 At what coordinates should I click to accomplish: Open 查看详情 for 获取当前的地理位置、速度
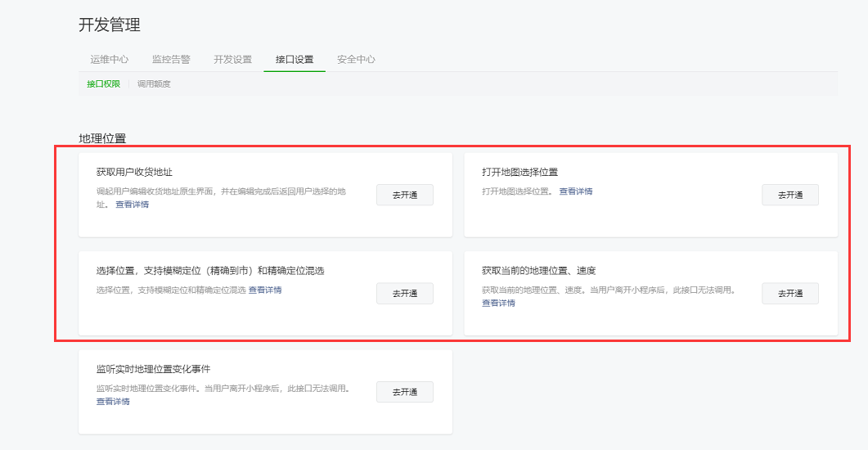point(498,303)
